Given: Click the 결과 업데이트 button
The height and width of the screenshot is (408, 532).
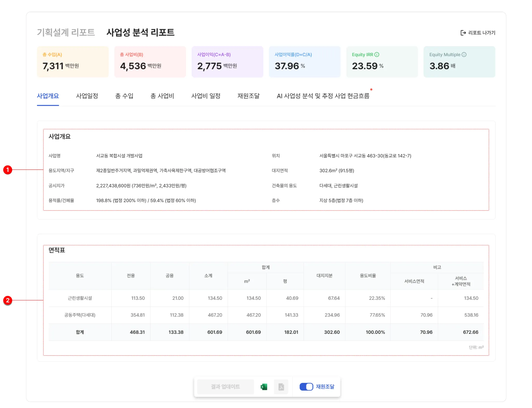Looking at the screenshot, I should tap(225, 387).
